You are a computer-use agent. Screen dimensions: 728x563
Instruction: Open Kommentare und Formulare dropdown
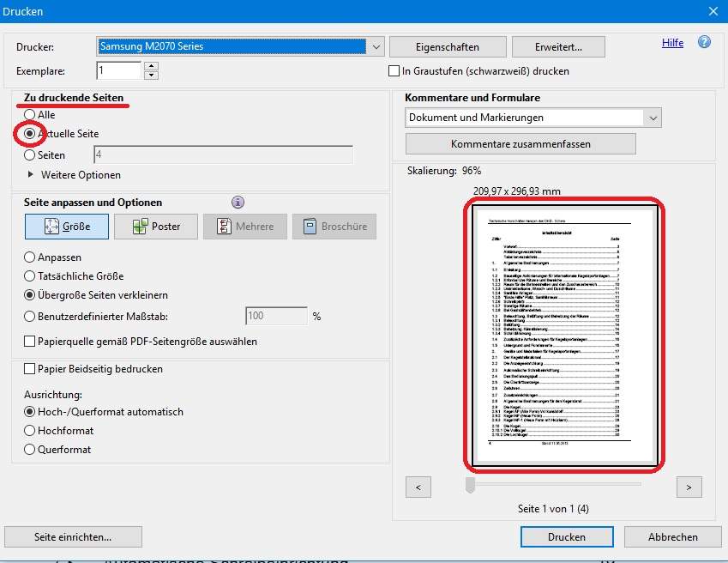pos(653,118)
